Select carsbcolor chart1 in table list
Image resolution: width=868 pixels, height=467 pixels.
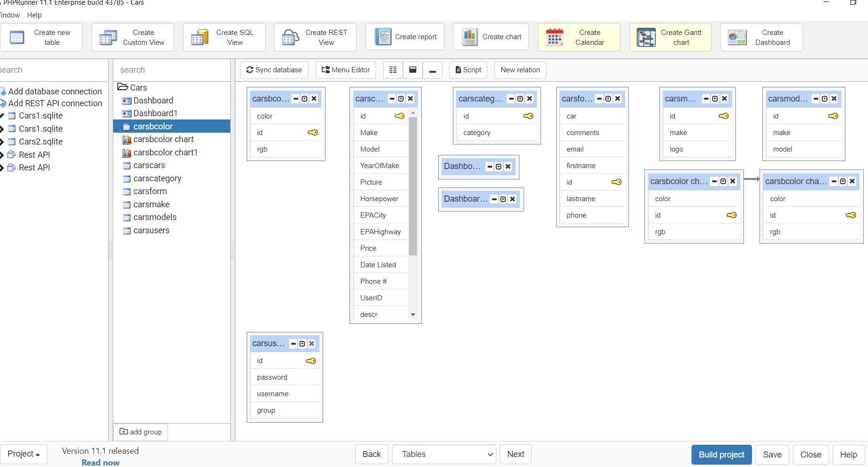(165, 153)
